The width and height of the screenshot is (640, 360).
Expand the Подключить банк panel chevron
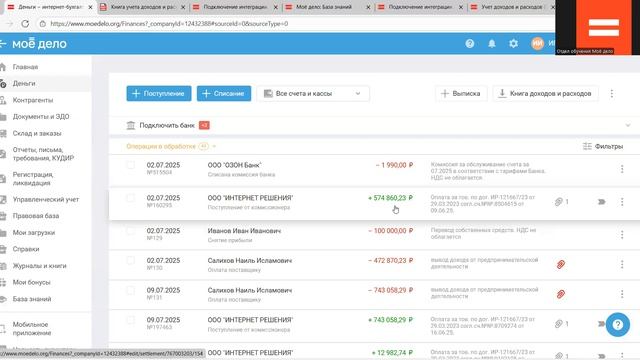628,125
